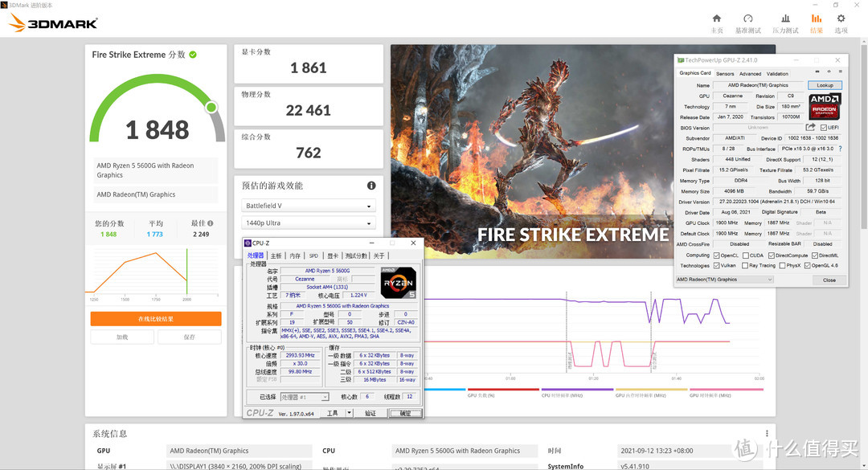Viewport: 868px width, 470px height.
Task: Open the options gear icon
Action: (x=841, y=18)
